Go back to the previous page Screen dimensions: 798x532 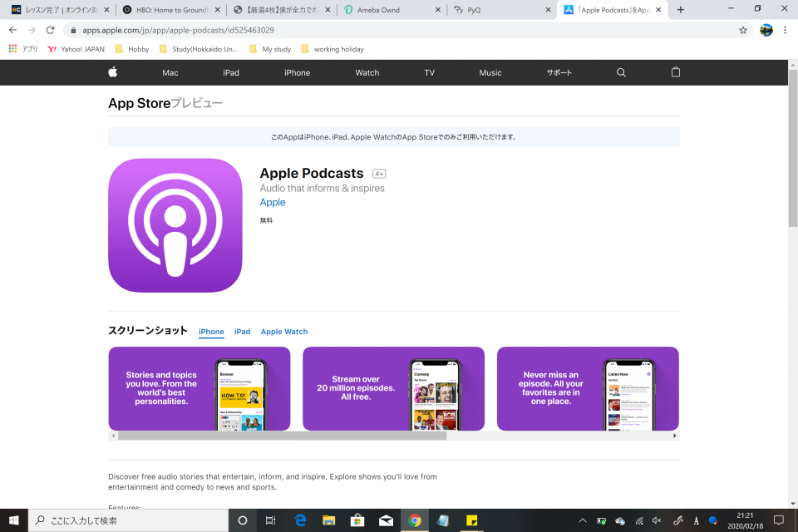coord(12,30)
